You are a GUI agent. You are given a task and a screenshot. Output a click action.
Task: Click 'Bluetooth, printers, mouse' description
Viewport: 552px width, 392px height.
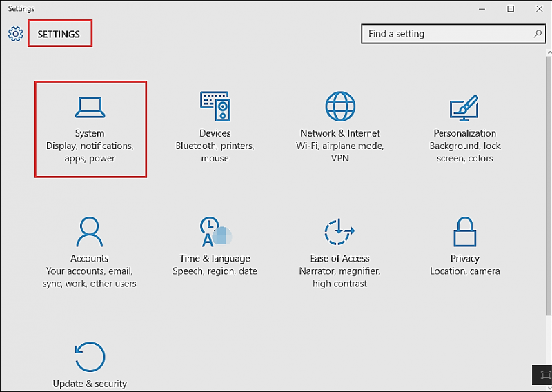(x=215, y=152)
